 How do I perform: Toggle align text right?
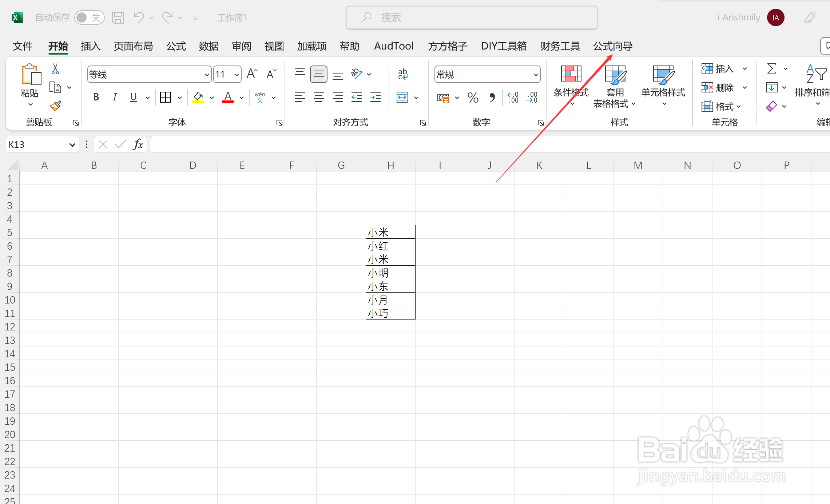point(338,97)
